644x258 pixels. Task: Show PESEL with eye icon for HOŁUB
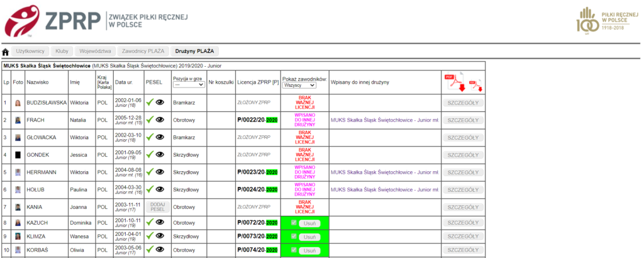coord(160,189)
